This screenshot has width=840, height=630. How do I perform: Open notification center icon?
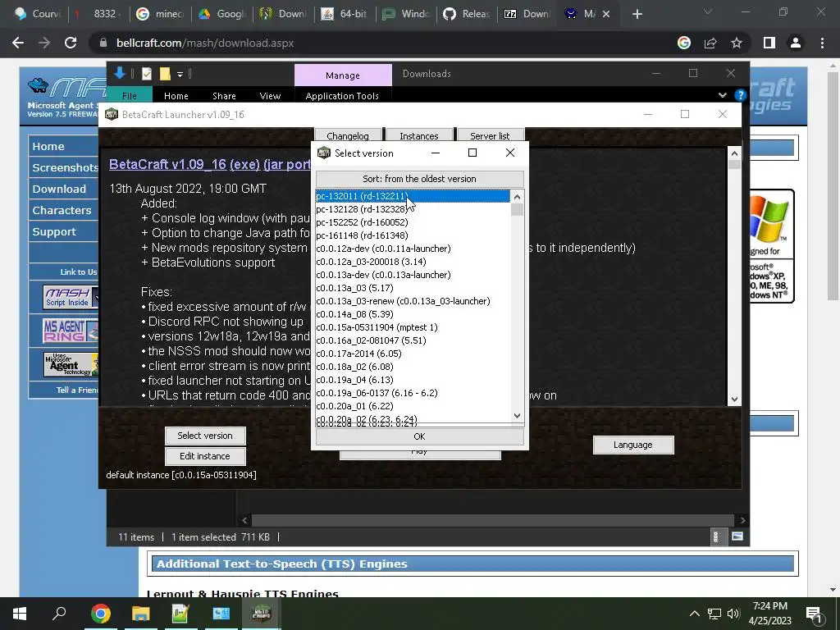click(814, 614)
